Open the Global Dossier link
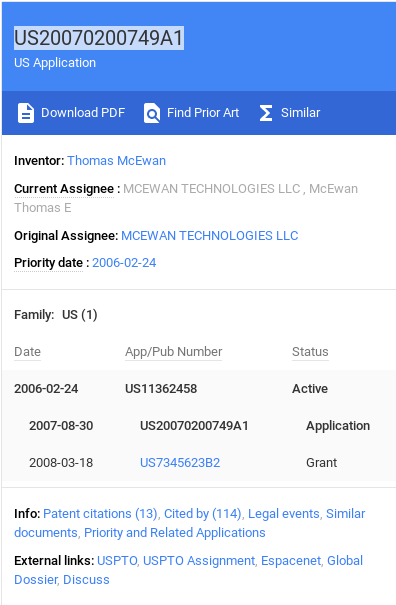 (x=188, y=570)
